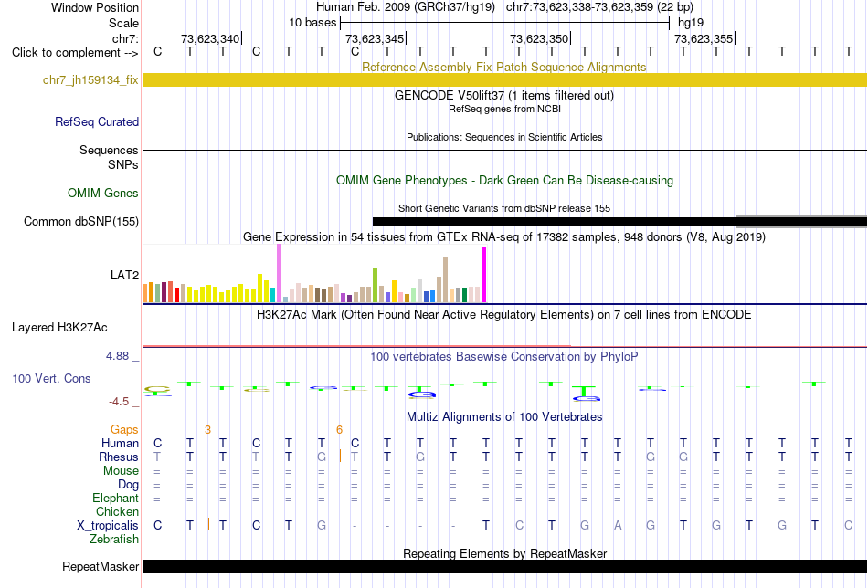The width and height of the screenshot is (868, 588).
Task: Click the orange gap count 3
Action: [x=207, y=430]
